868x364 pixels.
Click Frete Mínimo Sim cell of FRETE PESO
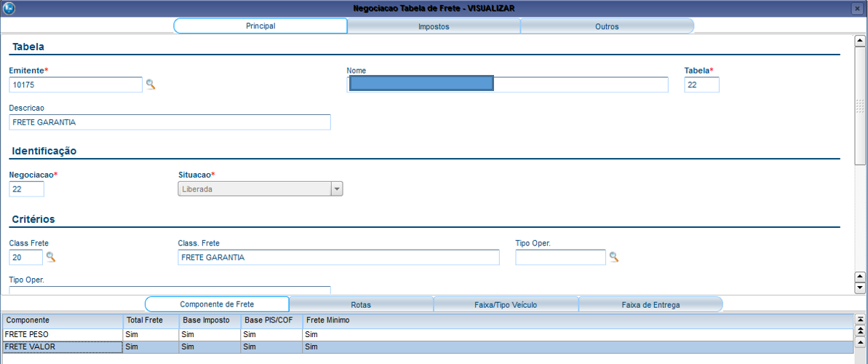point(578,335)
